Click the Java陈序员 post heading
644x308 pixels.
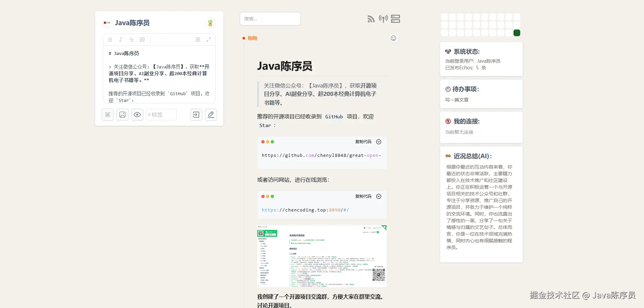pos(285,66)
